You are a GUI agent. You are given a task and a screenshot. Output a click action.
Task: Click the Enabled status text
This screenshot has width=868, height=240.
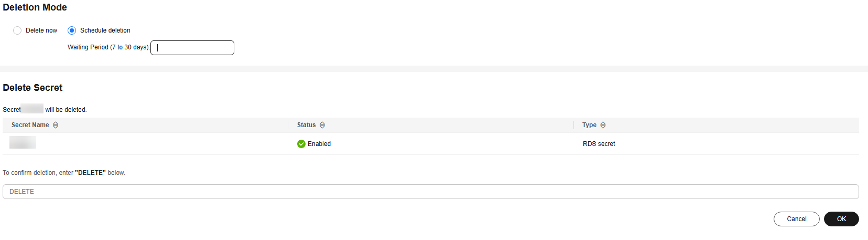[319, 144]
